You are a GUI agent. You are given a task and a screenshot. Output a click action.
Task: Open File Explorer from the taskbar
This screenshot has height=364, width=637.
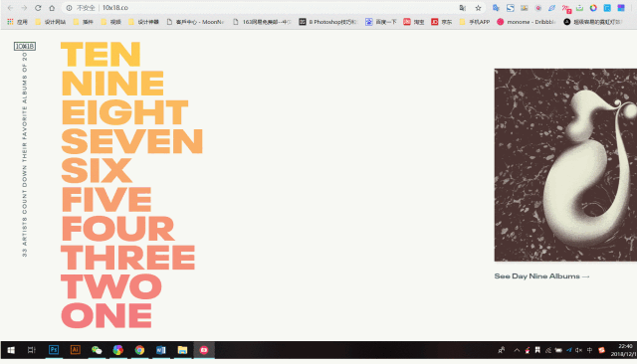pos(182,350)
